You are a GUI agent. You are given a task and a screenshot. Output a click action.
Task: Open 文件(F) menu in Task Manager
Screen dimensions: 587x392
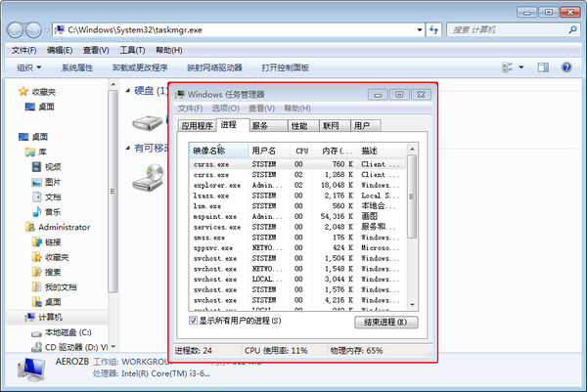click(x=190, y=109)
